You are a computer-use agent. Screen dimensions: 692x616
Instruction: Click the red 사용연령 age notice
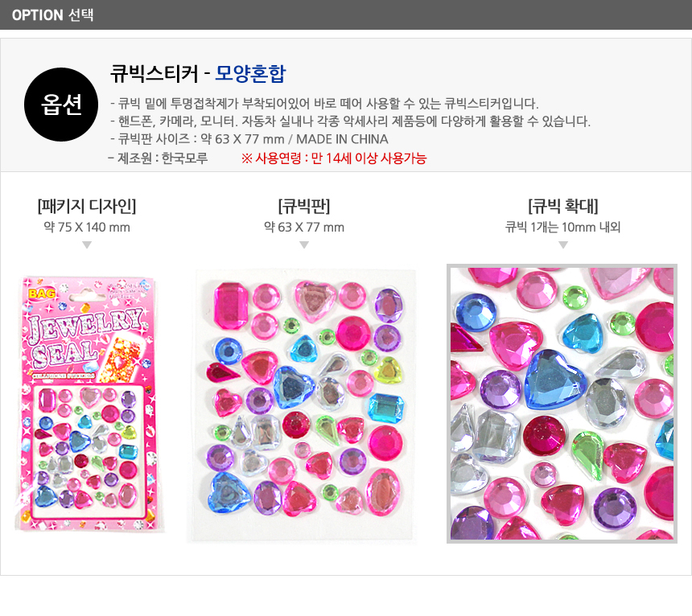click(x=334, y=158)
